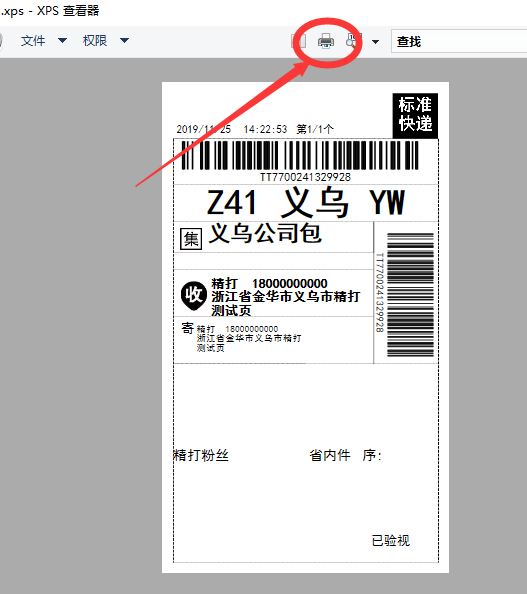This screenshot has height=594, width=527.
Task: Click recipient address 浙江省金华市义乌市精打
Action: [x=286, y=296]
